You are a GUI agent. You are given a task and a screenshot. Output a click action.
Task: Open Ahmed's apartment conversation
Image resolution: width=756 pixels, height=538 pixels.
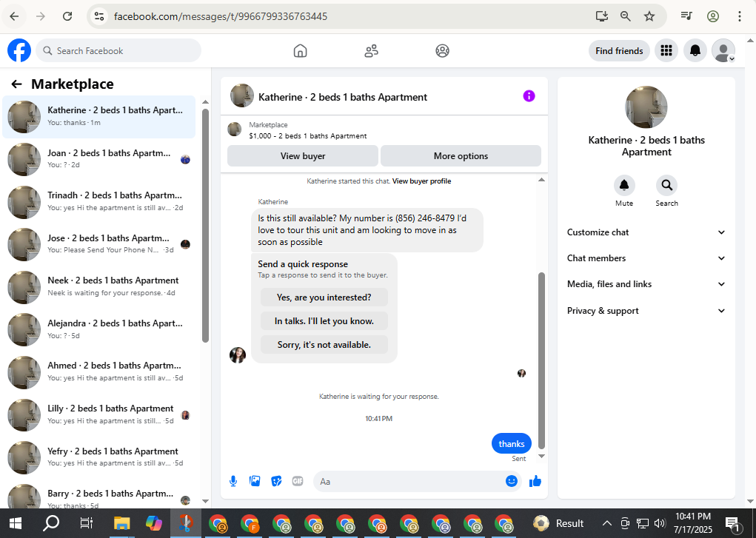tap(98, 371)
